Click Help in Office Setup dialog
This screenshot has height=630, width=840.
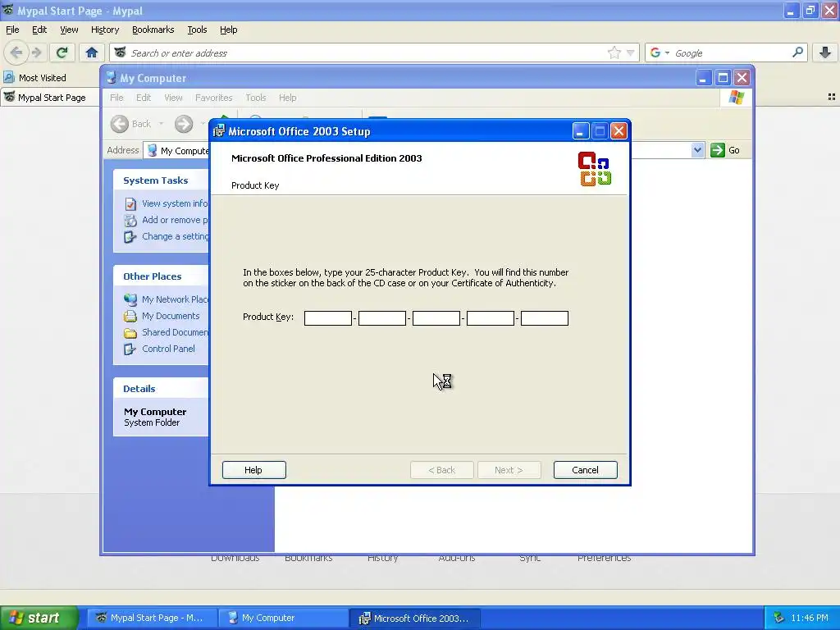[254, 470]
